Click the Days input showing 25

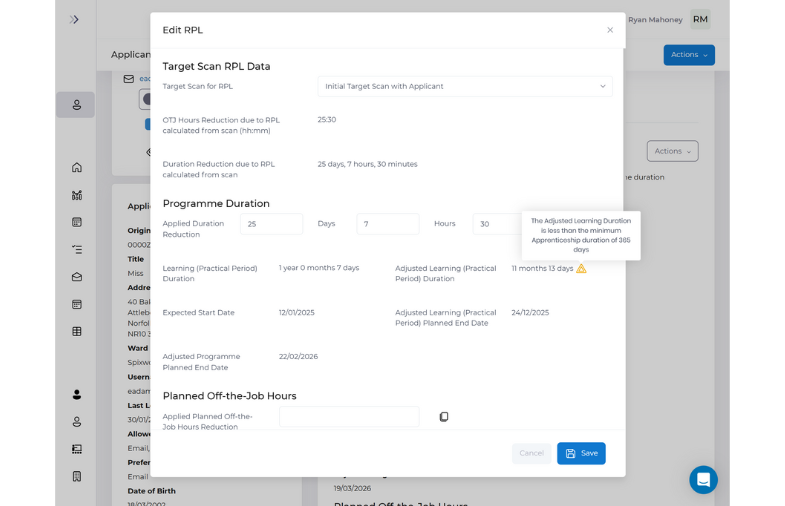[271, 224]
